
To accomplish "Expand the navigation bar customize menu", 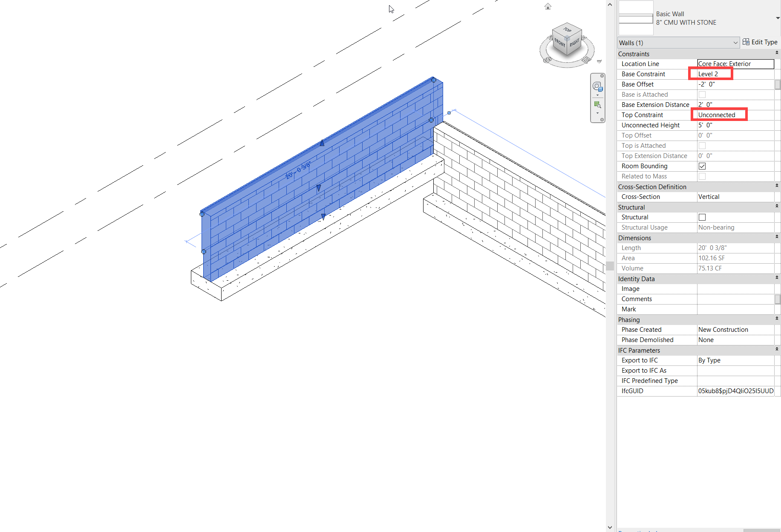I will 602,119.
